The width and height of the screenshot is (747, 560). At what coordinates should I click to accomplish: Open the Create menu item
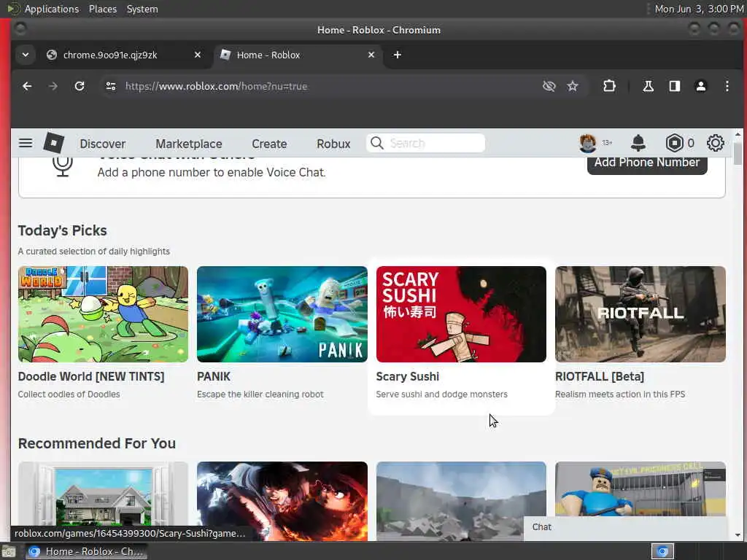click(269, 144)
